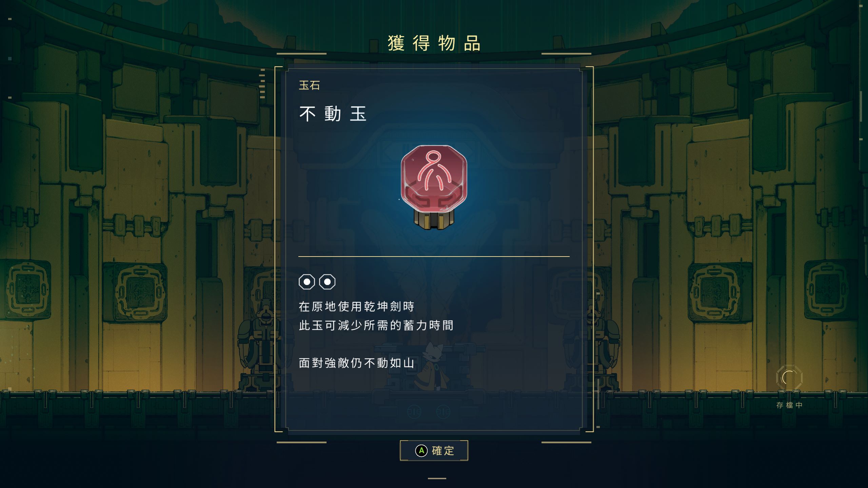The width and height of the screenshot is (868, 488).
Task: Click the 在原地使用乾坤劍時 description line
Action: point(357,307)
